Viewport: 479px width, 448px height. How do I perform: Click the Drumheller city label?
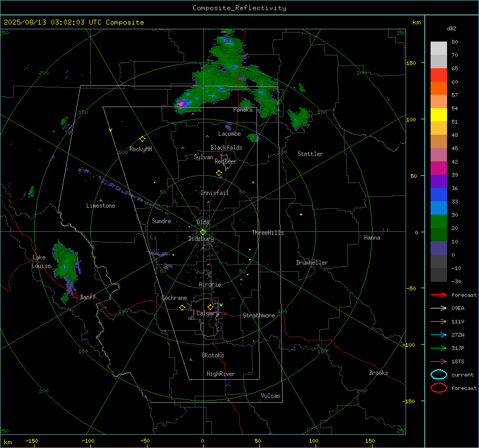coord(312,263)
